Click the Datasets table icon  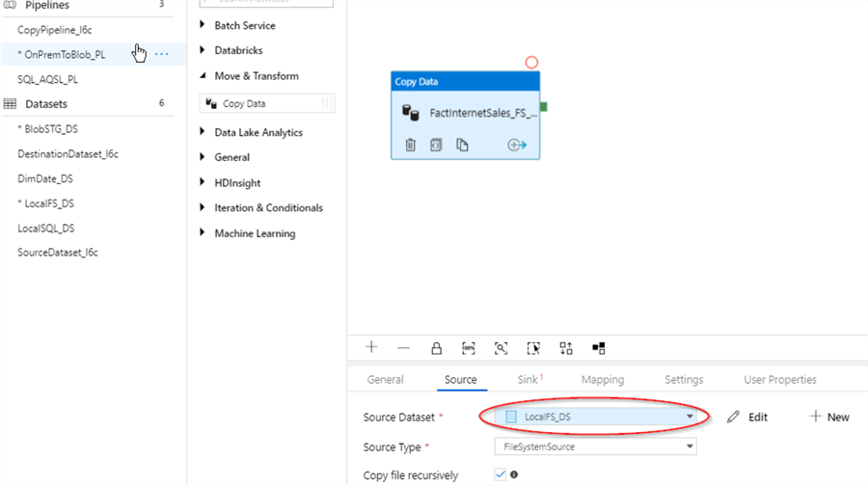click(x=10, y=103)
